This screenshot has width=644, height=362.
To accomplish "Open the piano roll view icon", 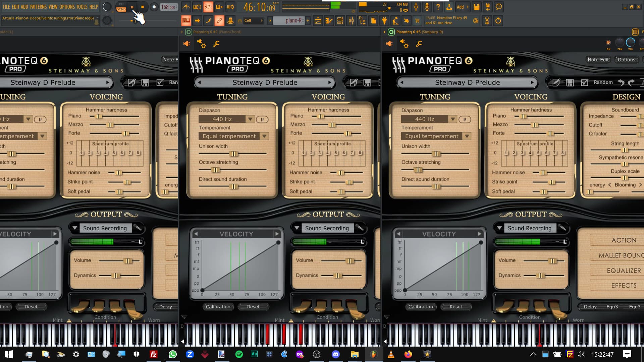I will click(329, 21).
